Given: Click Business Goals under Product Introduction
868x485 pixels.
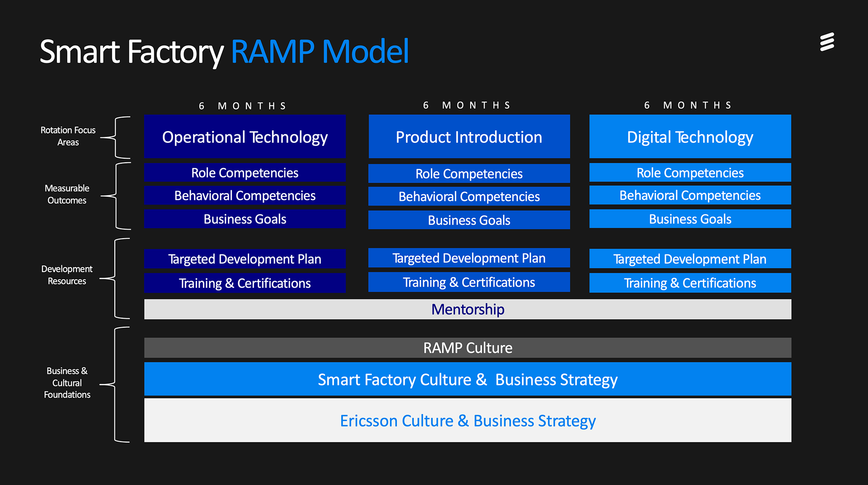Looking at the screenshot, I should click(x=469, y=220).
